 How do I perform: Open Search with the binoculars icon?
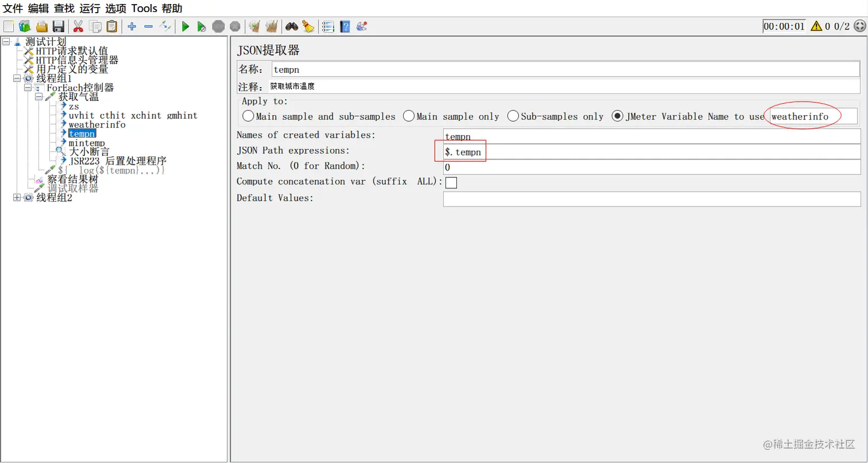[292, 26]
